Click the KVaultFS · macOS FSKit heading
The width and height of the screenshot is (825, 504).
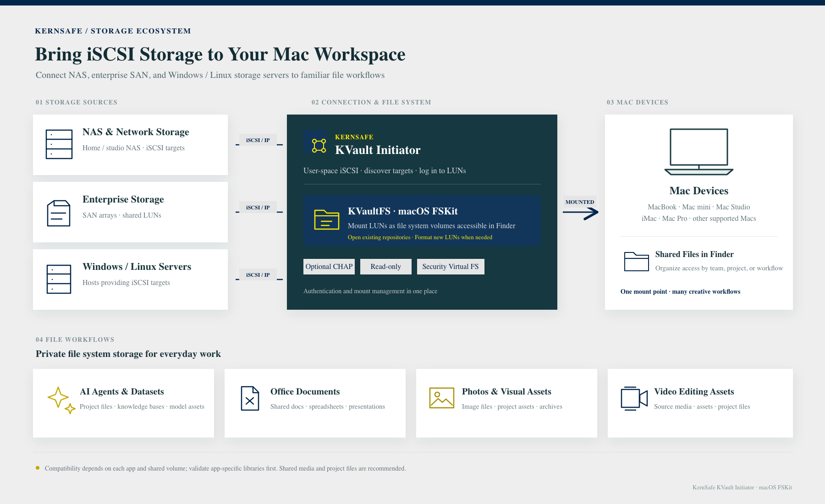(x=403, y=211)
